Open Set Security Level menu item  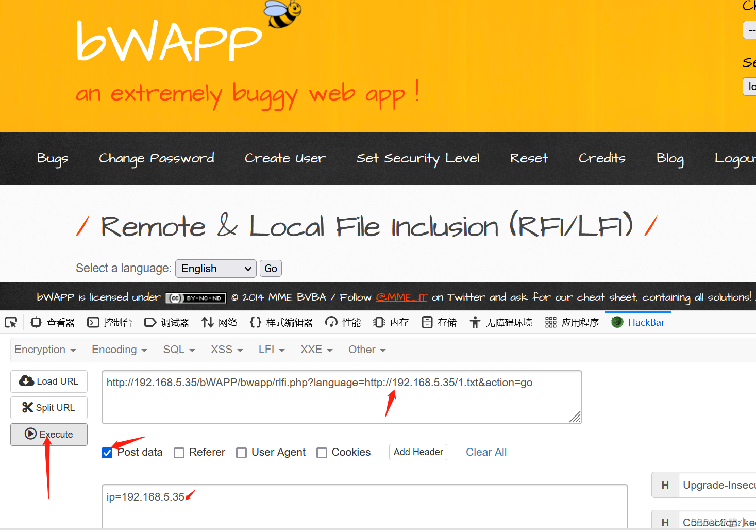point(418,159)
